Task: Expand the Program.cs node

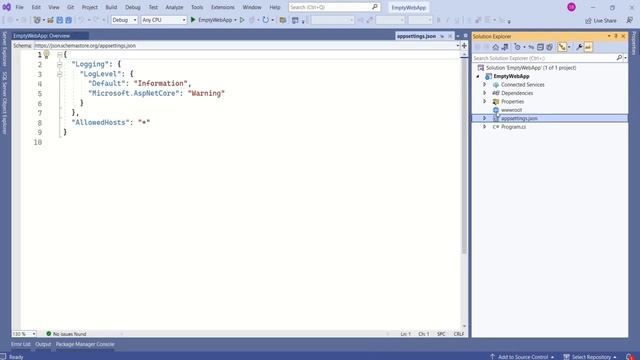Action: coord(484,127)
